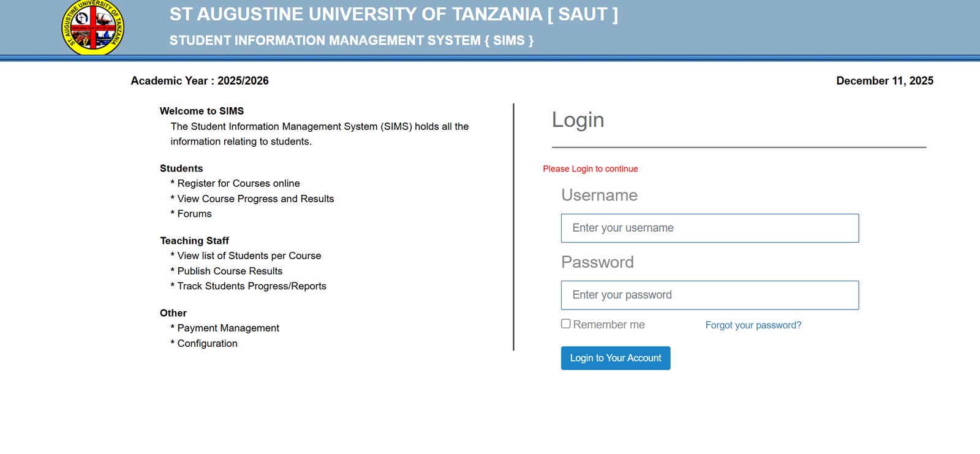This screenshot has height=454, width=980.
Task: Select View Course Progress and Results item
Action: pyautogui.click(x=255, y=199)
